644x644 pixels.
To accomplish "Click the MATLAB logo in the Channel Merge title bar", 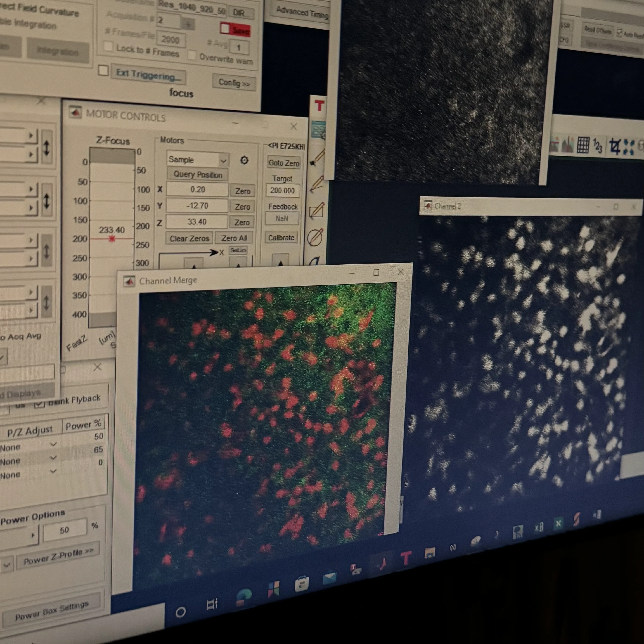I will pos(129,281).
